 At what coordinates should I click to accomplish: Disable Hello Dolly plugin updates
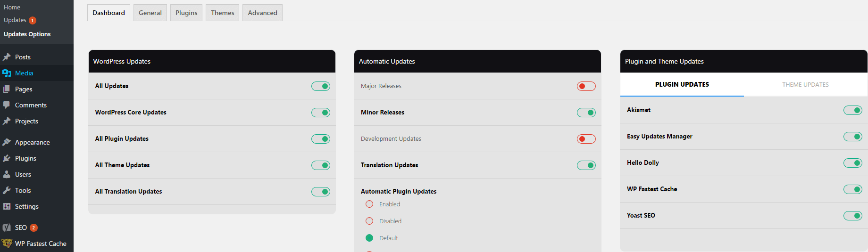point(853,163)
